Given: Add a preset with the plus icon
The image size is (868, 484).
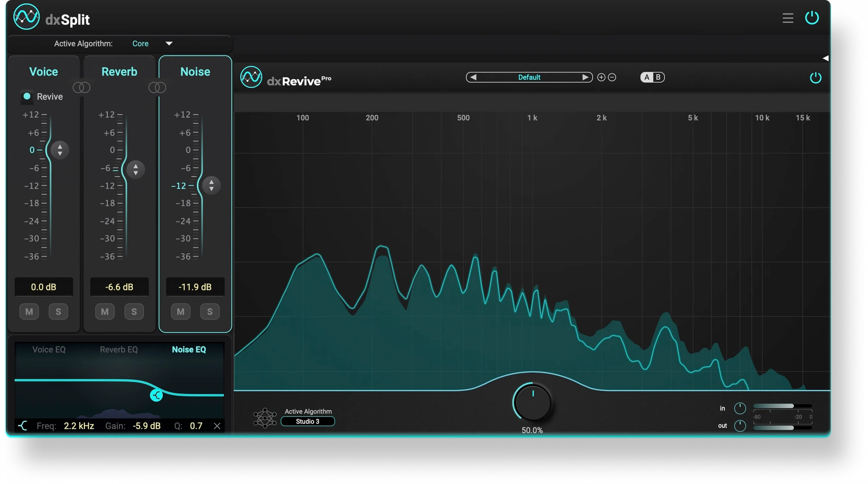Looking at the screenshot, I should (601, 77).
